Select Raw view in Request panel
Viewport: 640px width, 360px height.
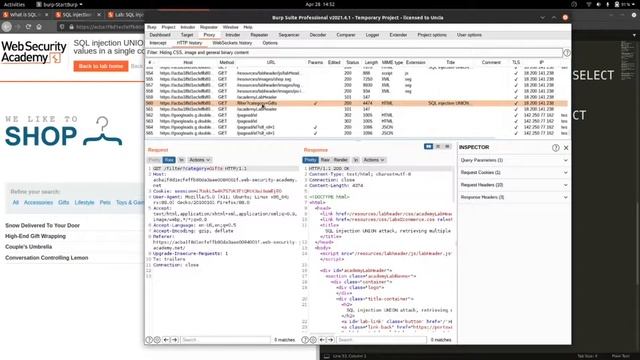pos(169,160)
